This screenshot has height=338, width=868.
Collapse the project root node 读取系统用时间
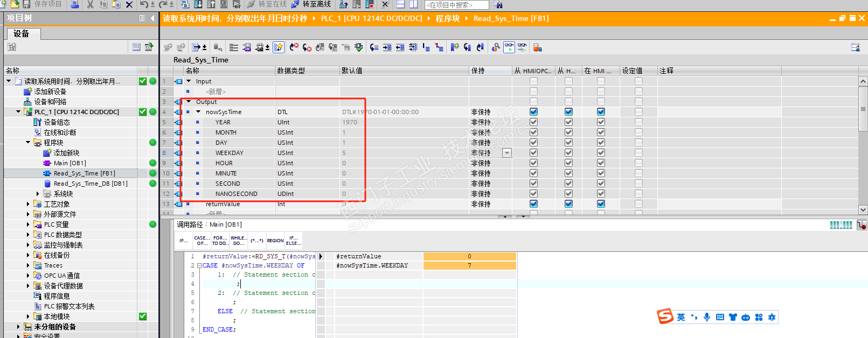tap(9, 81)
